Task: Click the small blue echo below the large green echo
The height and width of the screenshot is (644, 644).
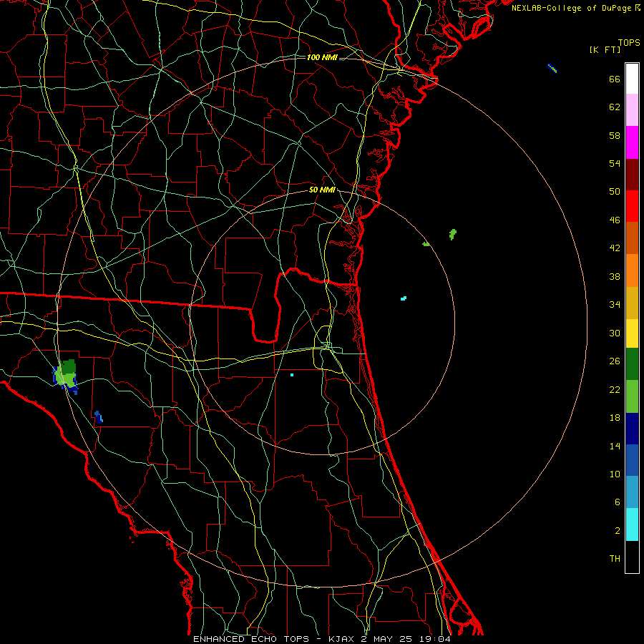Action: coord(99,416)
